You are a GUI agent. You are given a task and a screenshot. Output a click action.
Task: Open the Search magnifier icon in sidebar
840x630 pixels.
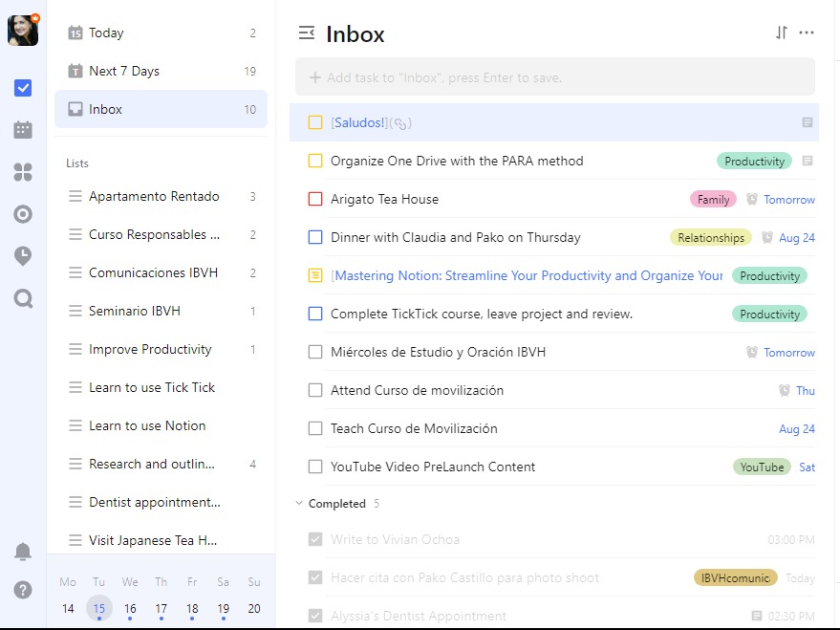(x=23, y=298)
